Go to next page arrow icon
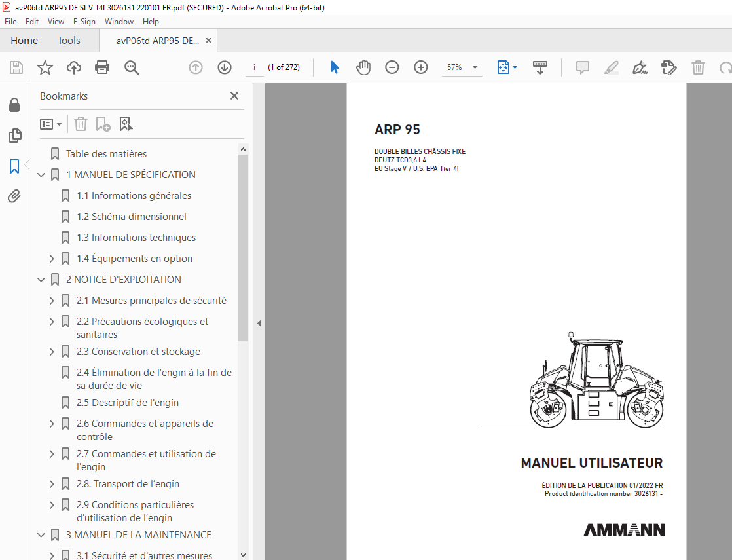The width and height of the screenshot is (732, 560). pos(225,67)
